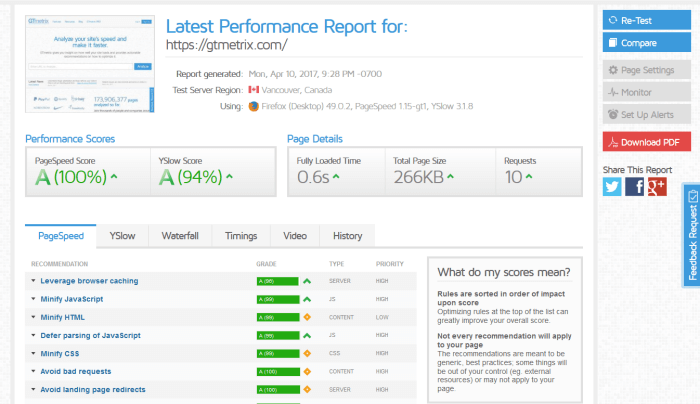Image resolution: width=700 pixels, height=404 pixels.
Task: Open the History tab
Action: point(347,236)
